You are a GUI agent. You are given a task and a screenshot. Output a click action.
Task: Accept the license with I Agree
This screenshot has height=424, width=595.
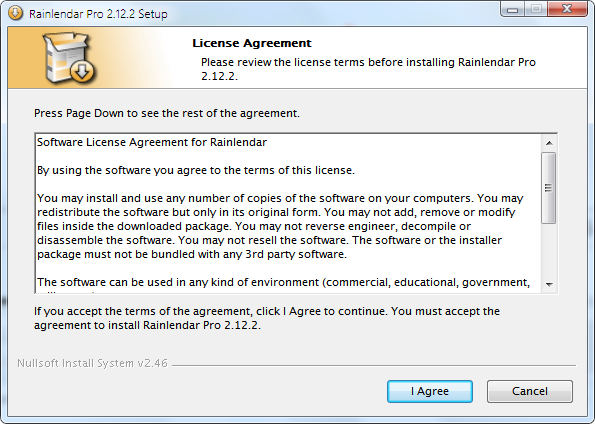click(x=430, y=391)
